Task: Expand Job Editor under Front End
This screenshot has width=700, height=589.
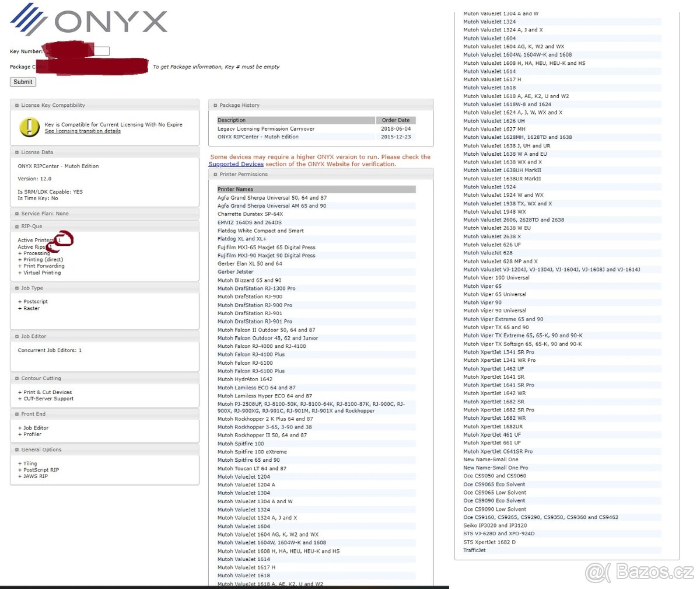Action: (33, 428)
